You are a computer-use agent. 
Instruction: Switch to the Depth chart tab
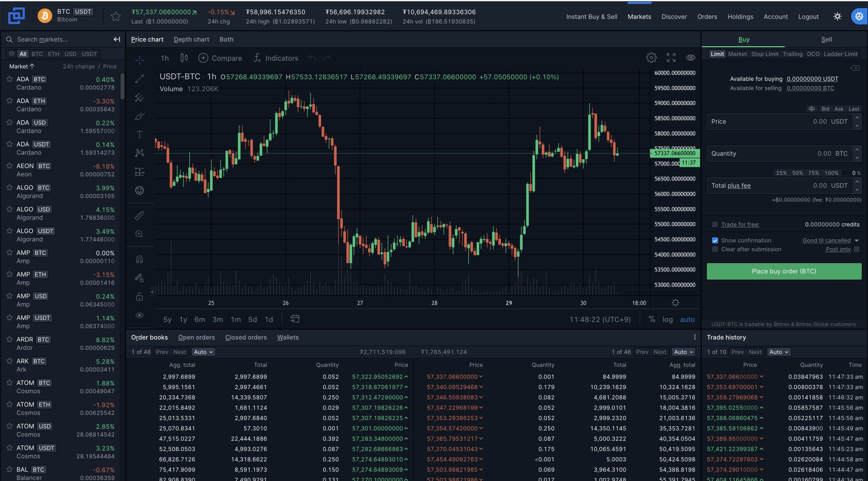click(191, 39)
